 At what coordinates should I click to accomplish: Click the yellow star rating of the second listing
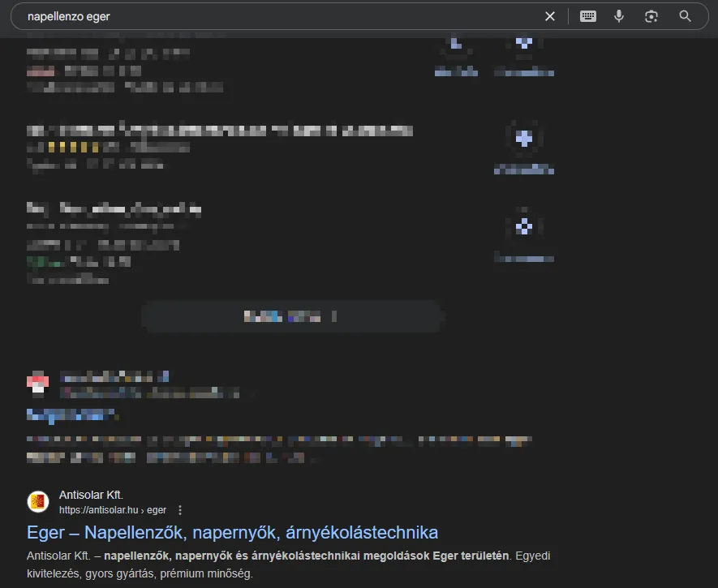(x=73, y=148)
